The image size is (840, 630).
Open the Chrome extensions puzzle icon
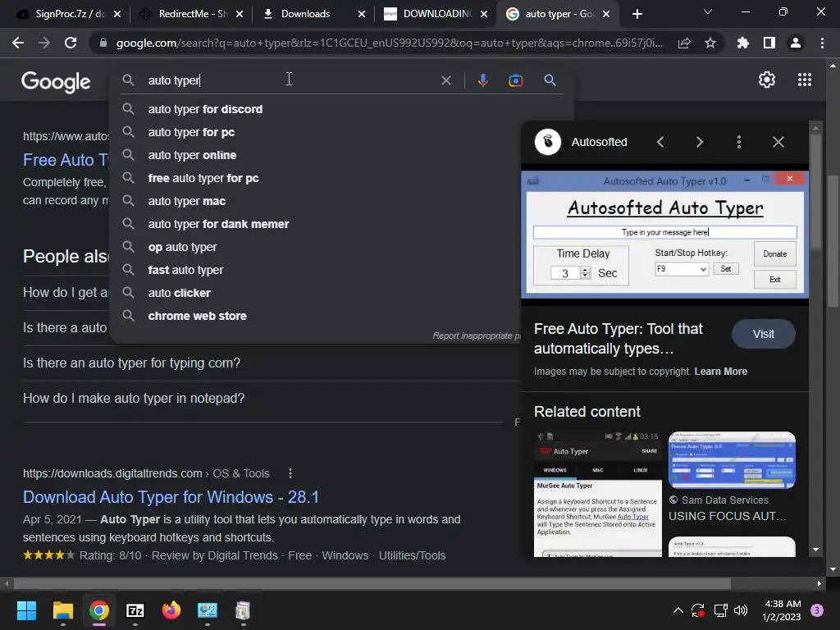(742, 43)
